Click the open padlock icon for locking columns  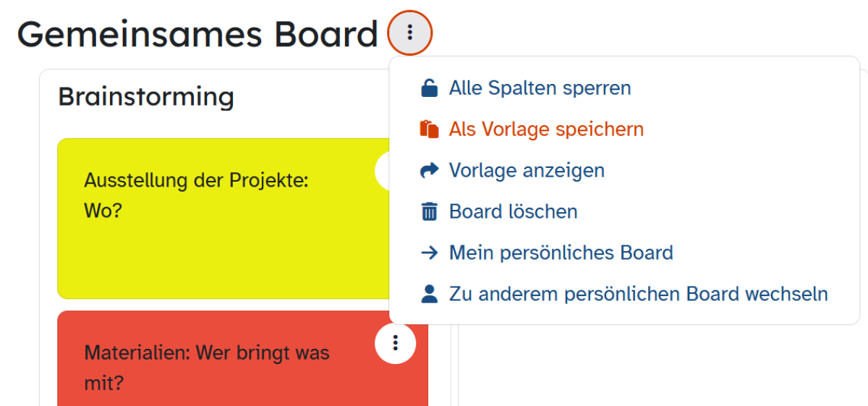(429, 88)
